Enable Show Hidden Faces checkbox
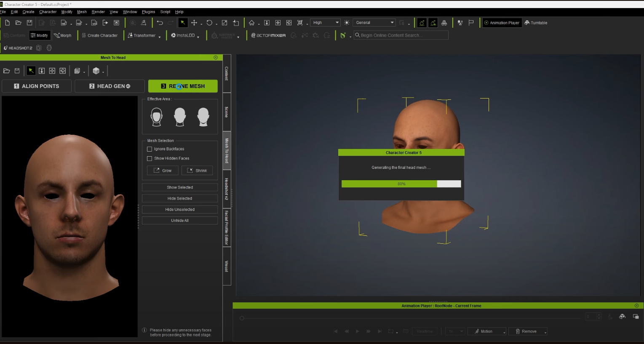The image size is (644, 344). coord(149,158)
